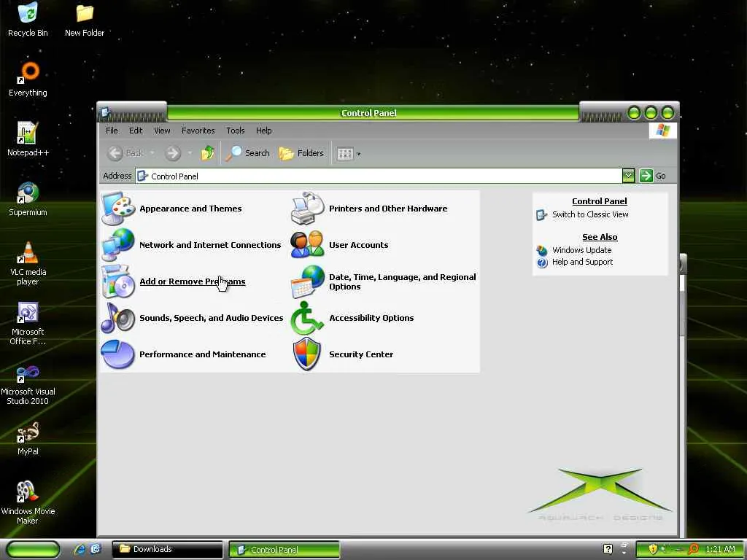The image size is (747, 560).
Task: Open the File menu
Action: [x=112, y=131]
